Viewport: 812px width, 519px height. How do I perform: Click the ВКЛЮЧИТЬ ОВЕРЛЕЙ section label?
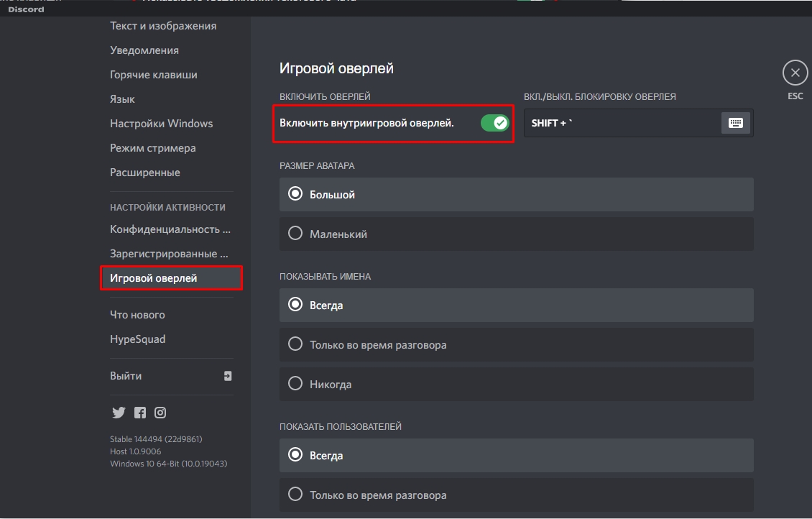[325, 96]
